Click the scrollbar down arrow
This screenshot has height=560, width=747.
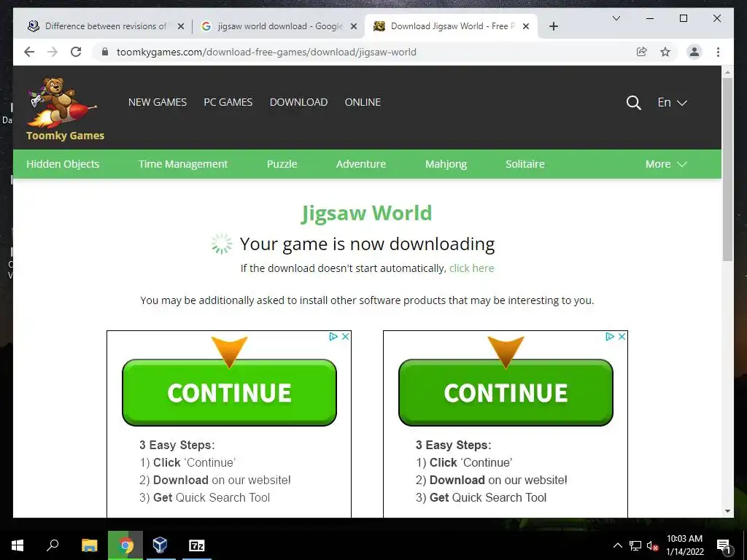[x=727, y=511]
